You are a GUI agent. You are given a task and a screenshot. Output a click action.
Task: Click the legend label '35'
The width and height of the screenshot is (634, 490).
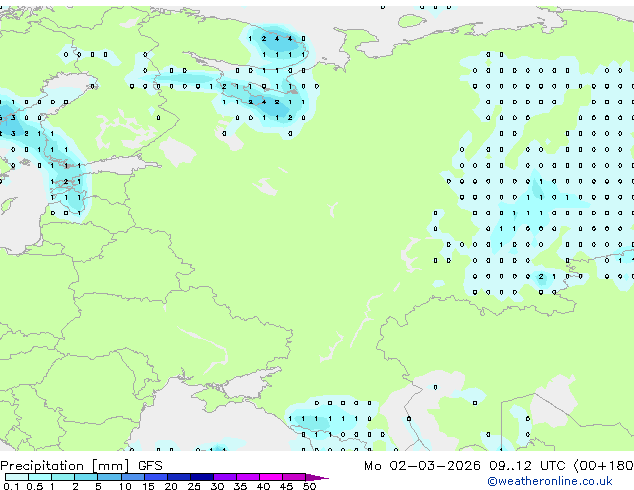click(x=240, y=486)
